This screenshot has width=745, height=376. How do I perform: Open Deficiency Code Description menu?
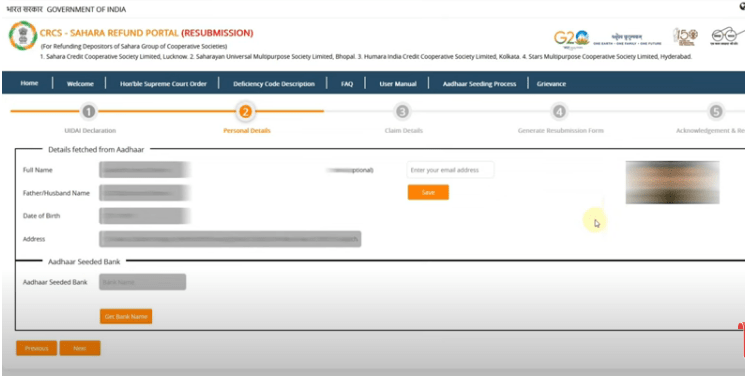(274, 84)
